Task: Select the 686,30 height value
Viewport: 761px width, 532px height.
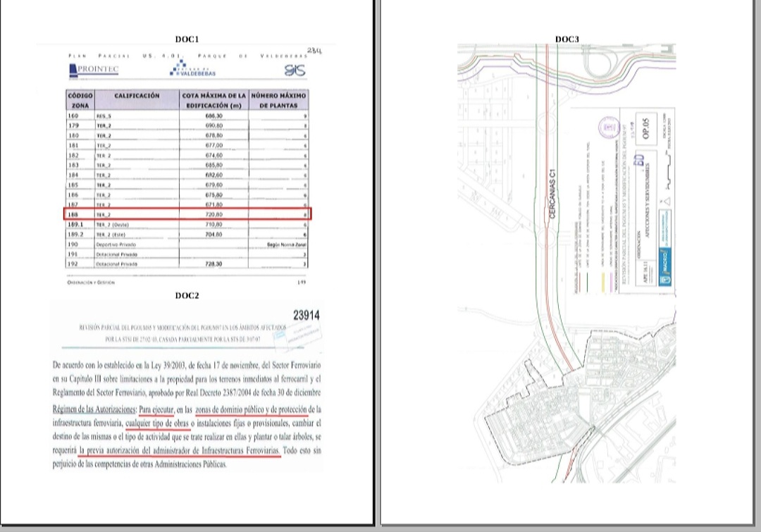Action: 214,116
